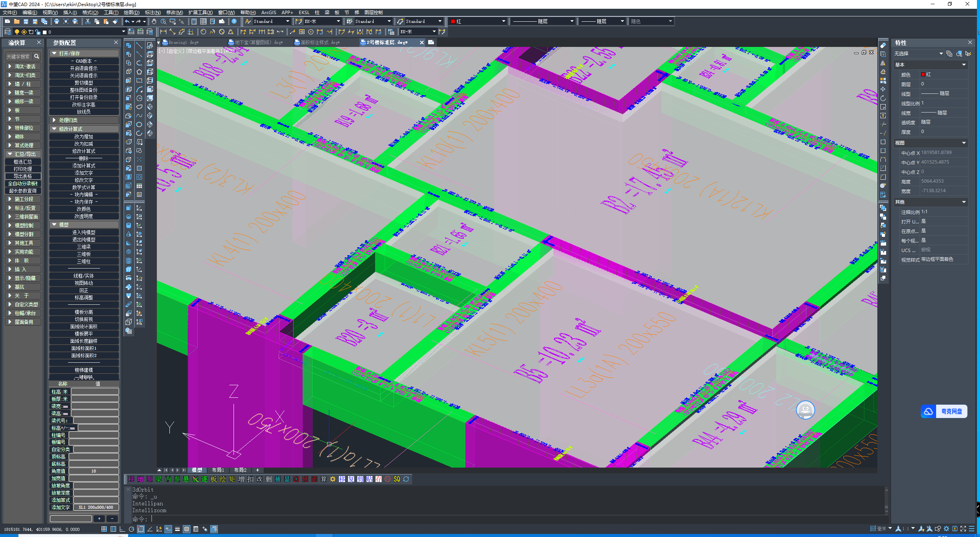Click the blue refresh icon in bottom toolbar
Image resolution: width=980 pixels, height=537 pixels.
point(406,479)
